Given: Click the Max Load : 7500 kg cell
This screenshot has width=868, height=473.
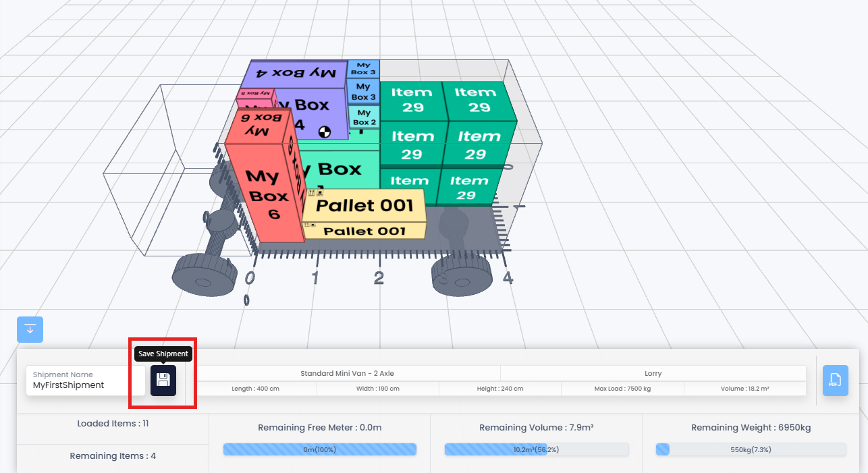Looking at the screenshot, I should point(622,389).
